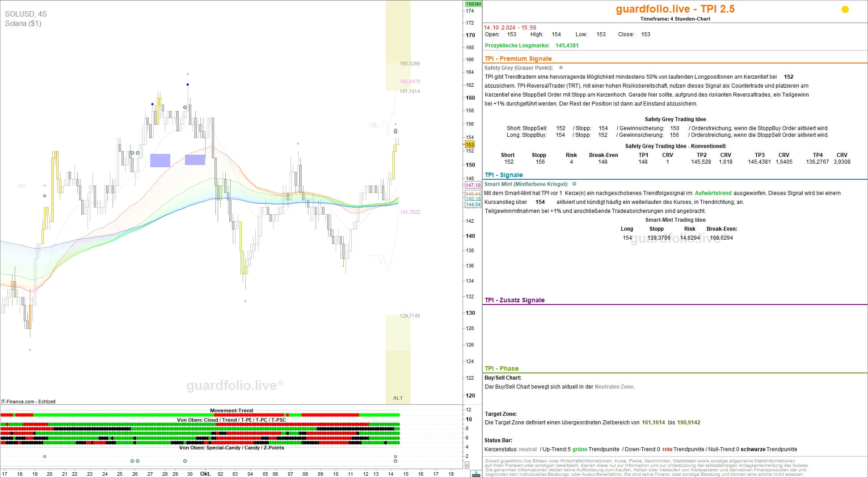Select the right blue rectangle zone on chart

[195, 160]
